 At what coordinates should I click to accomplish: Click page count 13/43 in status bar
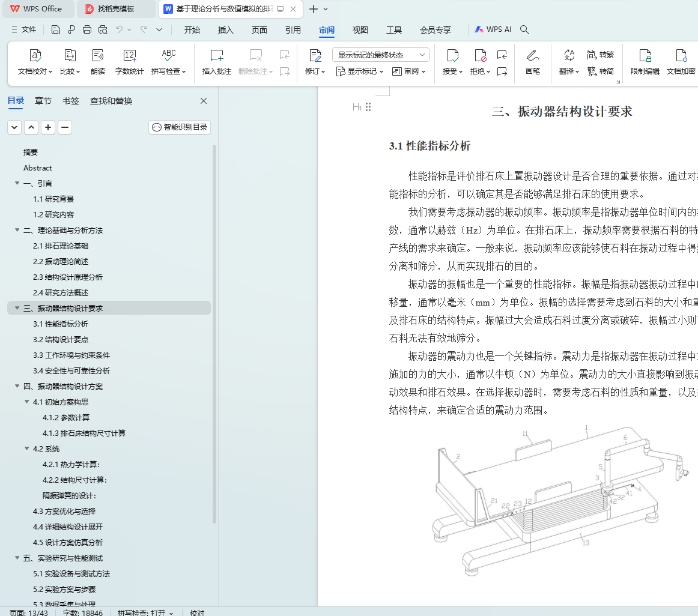pyautogui.click(x=29, y=612)
